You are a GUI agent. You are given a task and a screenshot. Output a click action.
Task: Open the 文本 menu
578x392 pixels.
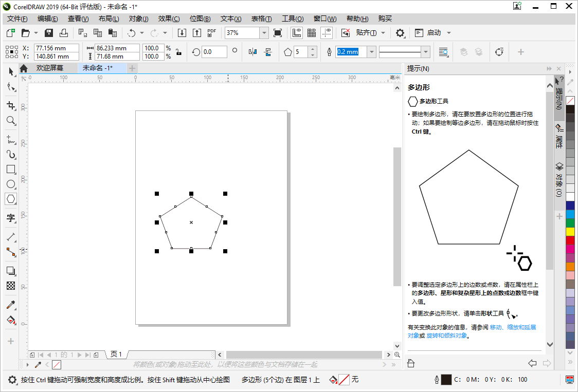(x=230, y=18)
